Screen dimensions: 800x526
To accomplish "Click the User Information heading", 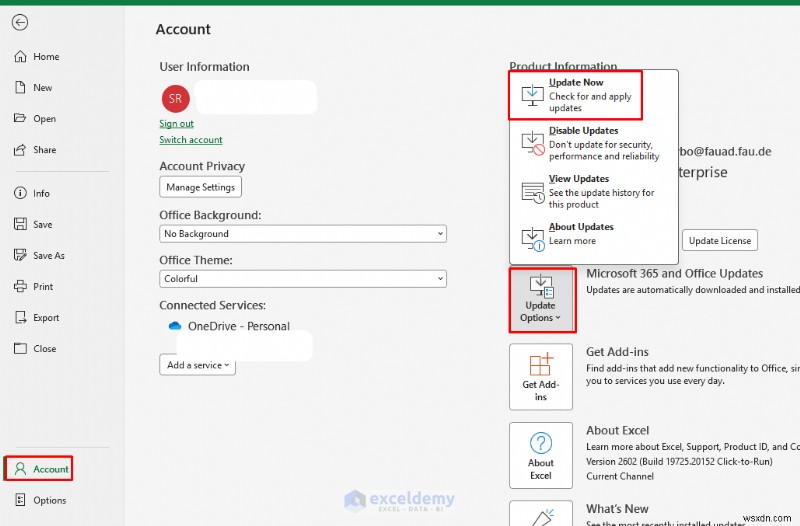I will (x=205, y=67).
